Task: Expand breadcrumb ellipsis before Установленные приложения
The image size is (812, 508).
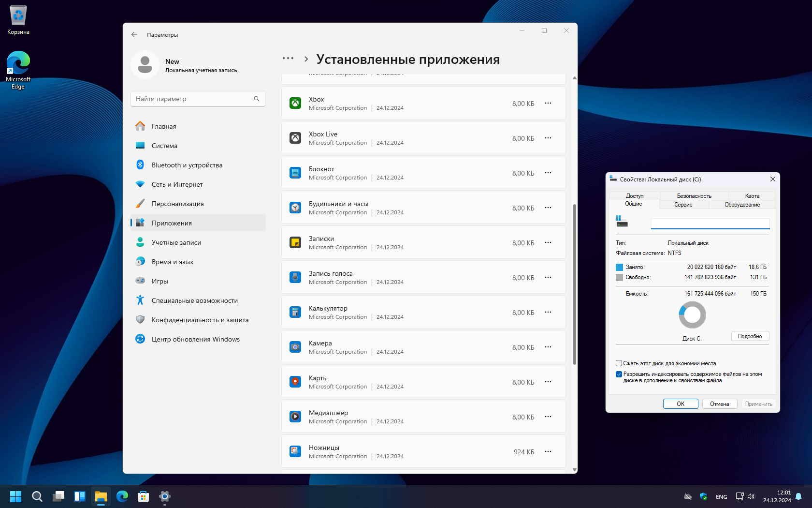Action: [288, 59]
